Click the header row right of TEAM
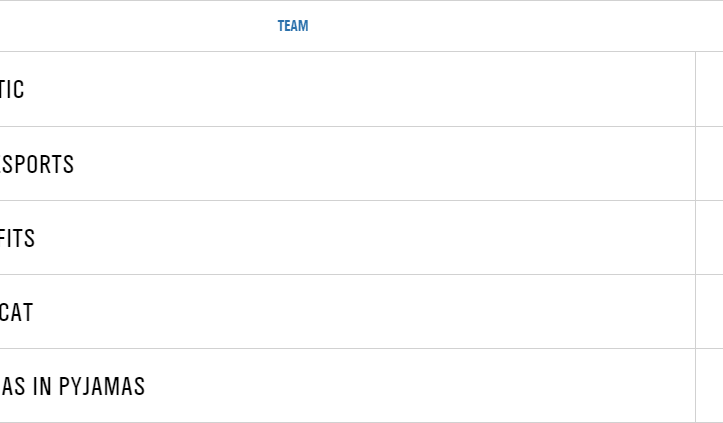723x423 pixels. click(500, 26)
